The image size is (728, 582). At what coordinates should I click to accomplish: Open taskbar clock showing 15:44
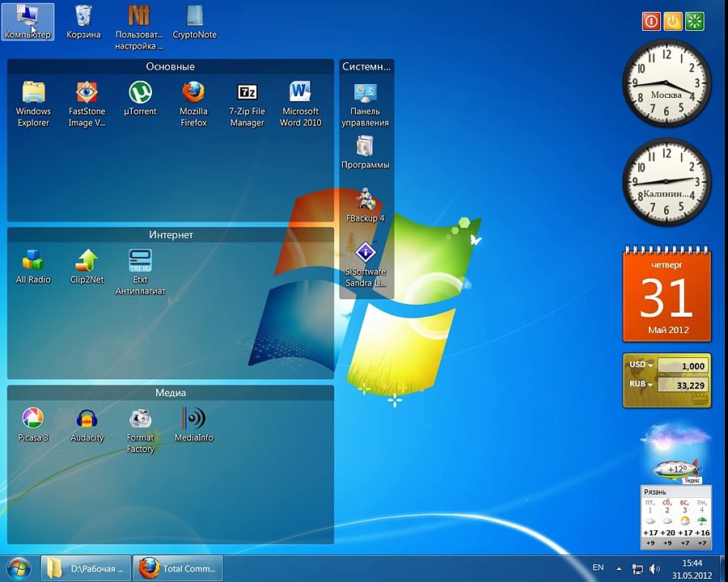(x=692, y=569)
